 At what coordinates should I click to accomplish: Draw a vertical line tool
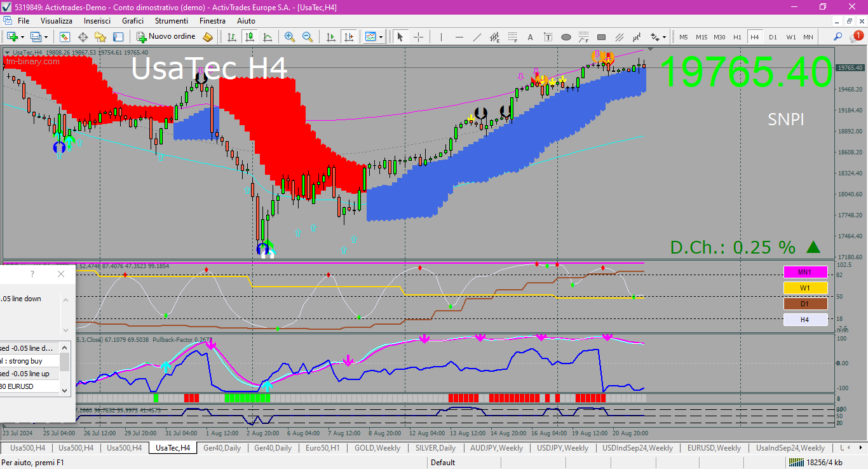[442, 37]
